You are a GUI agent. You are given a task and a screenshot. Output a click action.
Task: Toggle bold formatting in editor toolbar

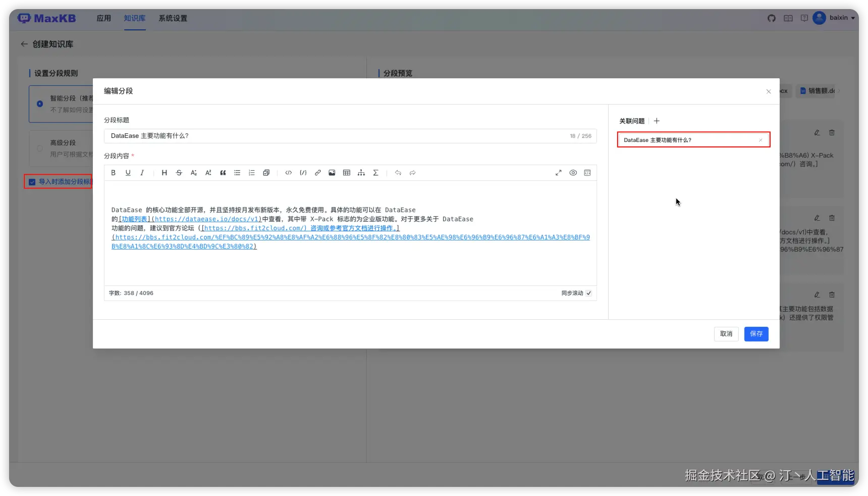[x=113, y=173]
